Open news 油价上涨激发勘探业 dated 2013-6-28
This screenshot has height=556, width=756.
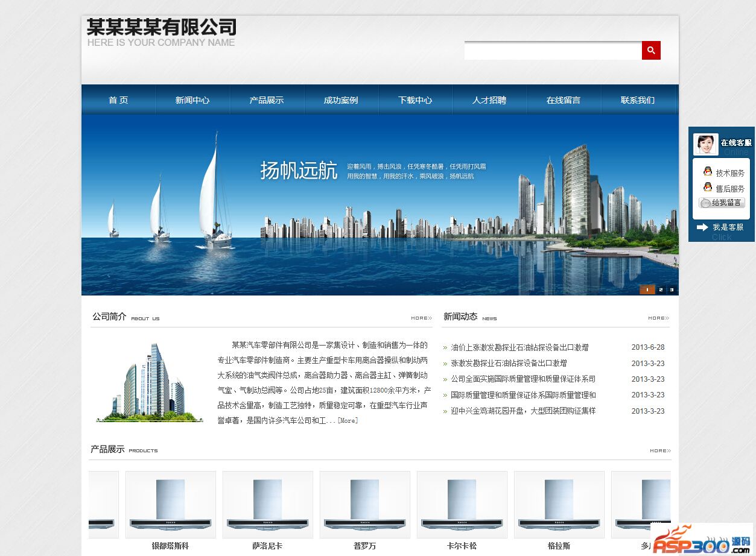[x=519, y=347]
